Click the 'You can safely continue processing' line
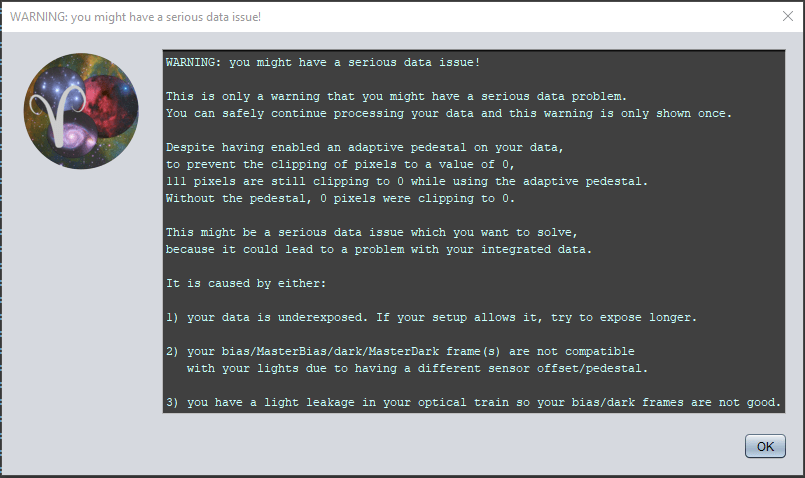 coord(449,113)
